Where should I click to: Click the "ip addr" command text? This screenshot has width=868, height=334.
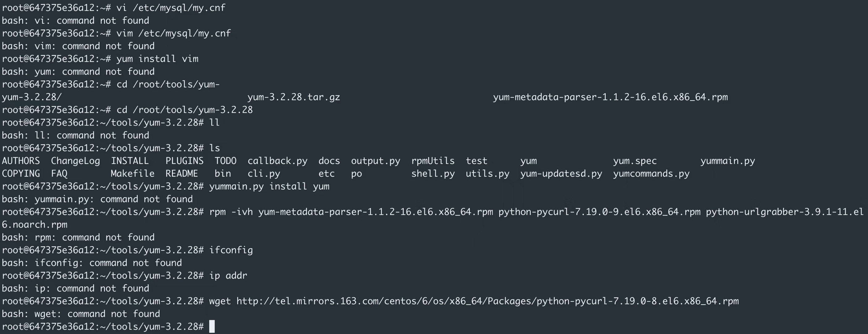(x=228, y=276)
